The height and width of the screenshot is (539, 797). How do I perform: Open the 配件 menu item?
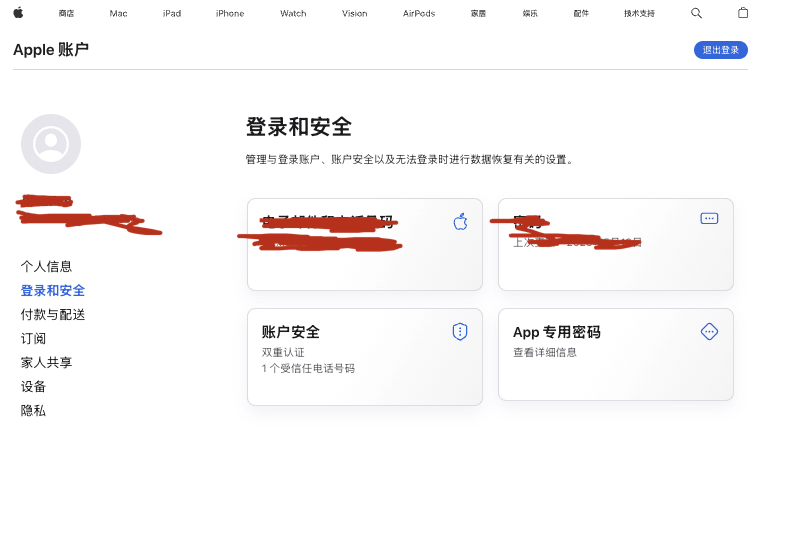click(581, 14)
